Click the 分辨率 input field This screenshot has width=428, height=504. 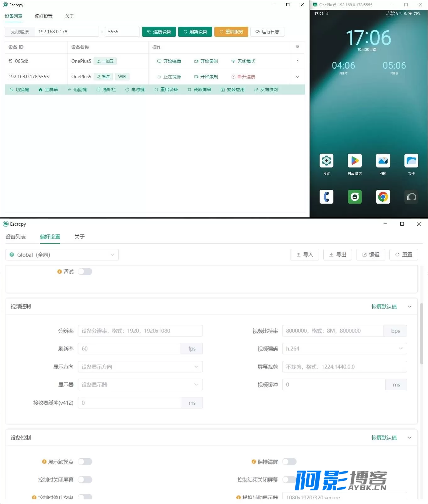[140, 331]
